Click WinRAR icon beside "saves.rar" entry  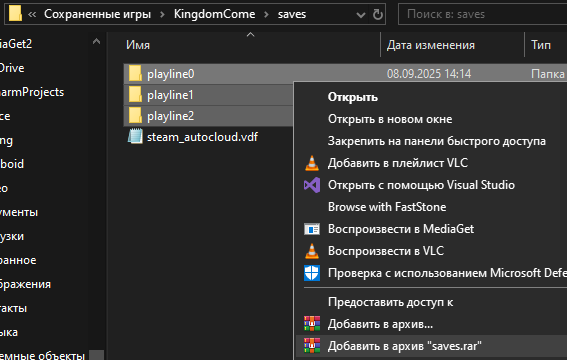point(312,346)
